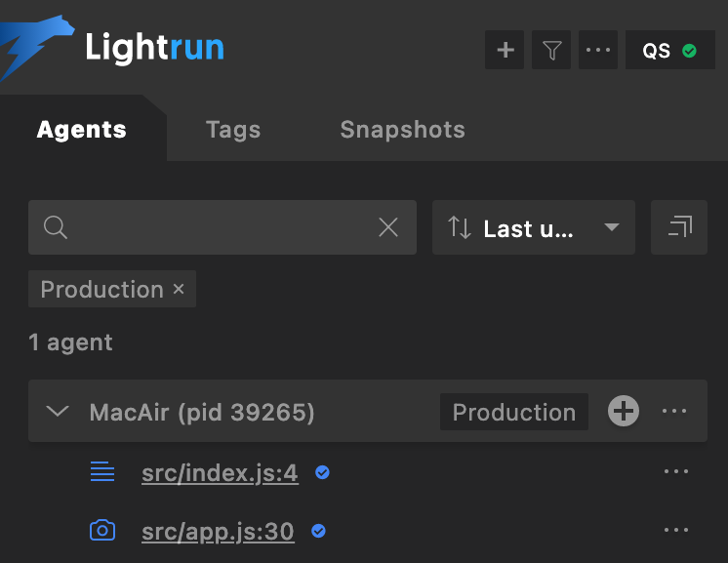Click the camera snapshot icon for app.js
728x563 pixels.
pyautogui.click(x=102, y=531)
